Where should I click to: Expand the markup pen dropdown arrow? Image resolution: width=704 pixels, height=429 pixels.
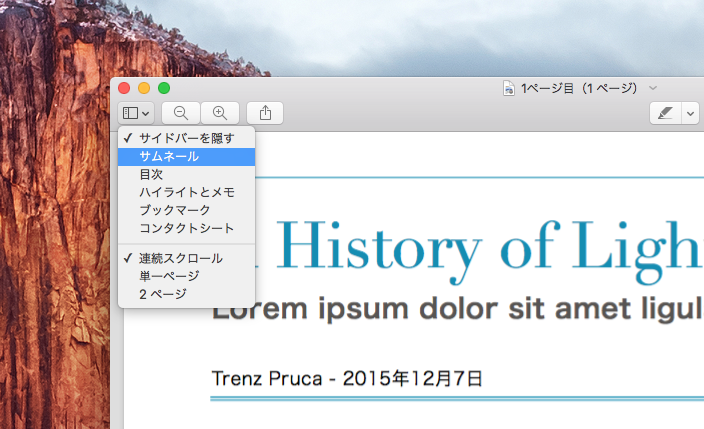(691, 113)
